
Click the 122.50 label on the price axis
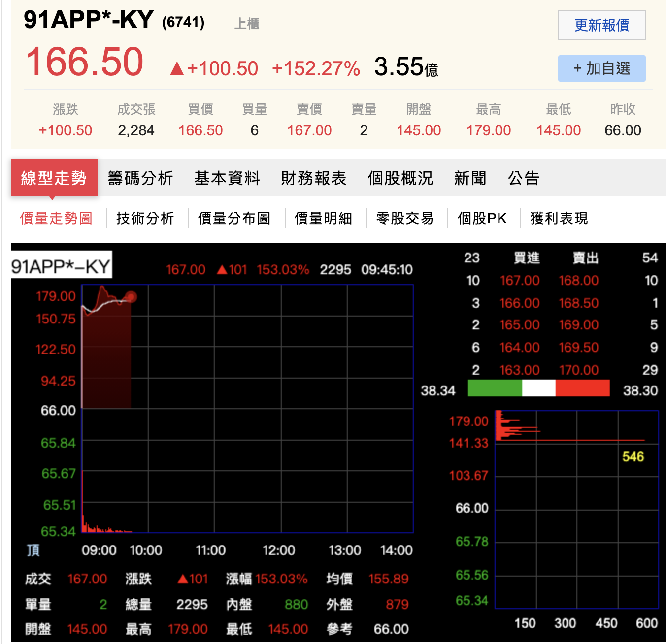click(56, 350)
